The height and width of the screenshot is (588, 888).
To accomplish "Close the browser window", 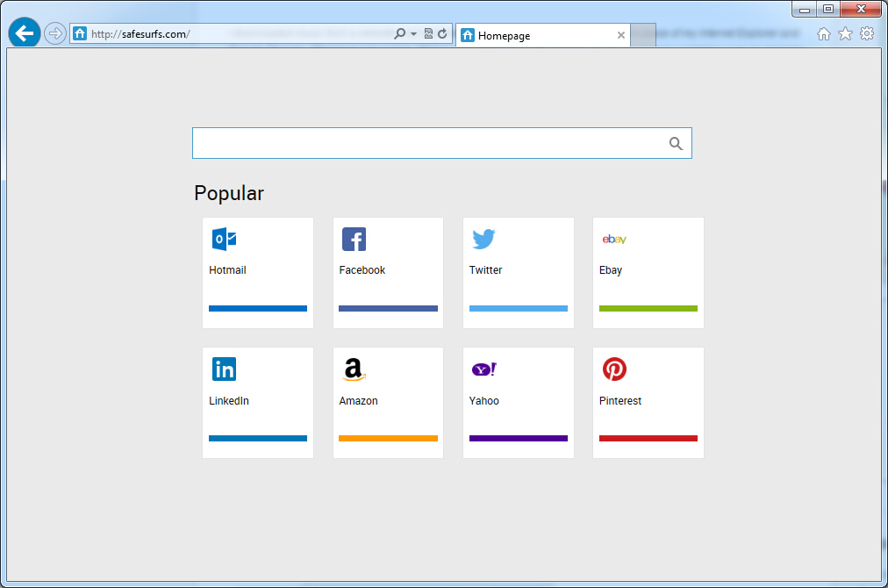I will click(x=861, y=9).
